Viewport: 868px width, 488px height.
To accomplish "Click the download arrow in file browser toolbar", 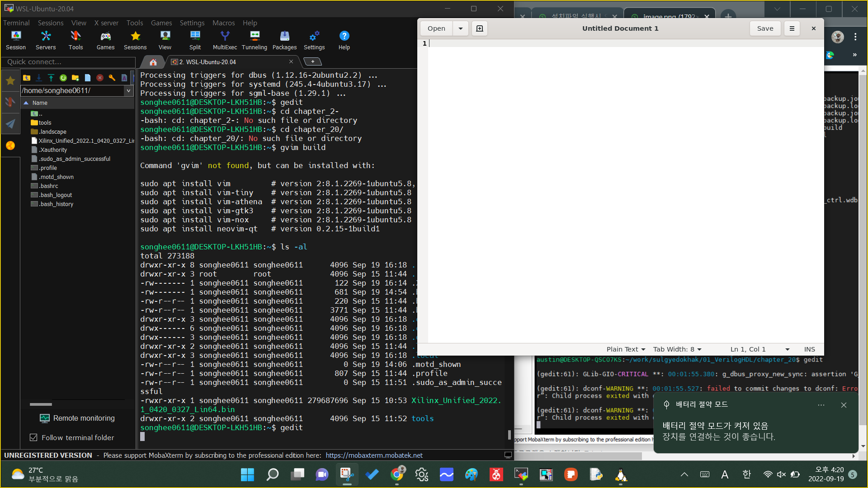I will click(39, 78).
